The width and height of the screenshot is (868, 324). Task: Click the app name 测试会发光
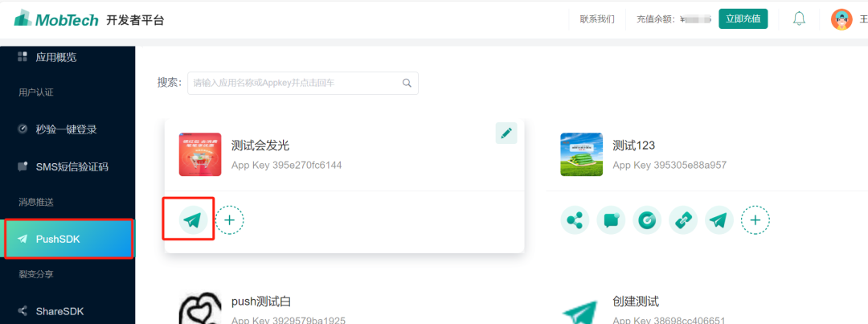[260, 146]
